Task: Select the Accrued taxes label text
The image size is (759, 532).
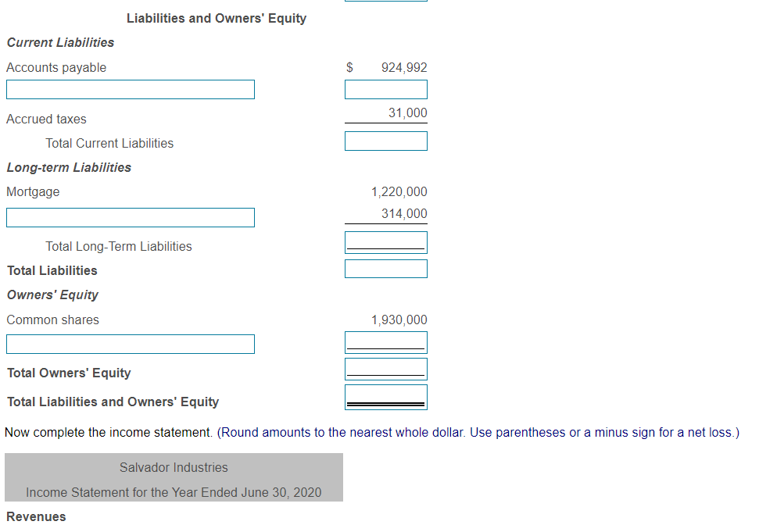Action: coord(45,119)
